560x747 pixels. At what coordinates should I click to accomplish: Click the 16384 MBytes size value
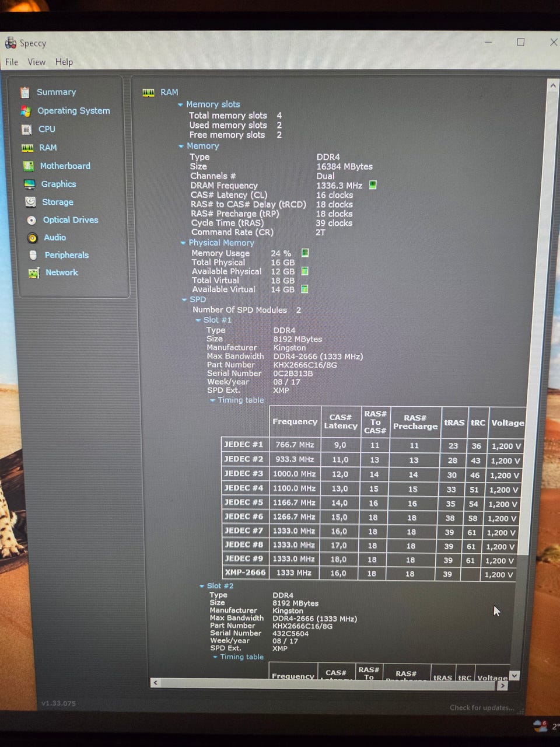[x=344, y=167]
